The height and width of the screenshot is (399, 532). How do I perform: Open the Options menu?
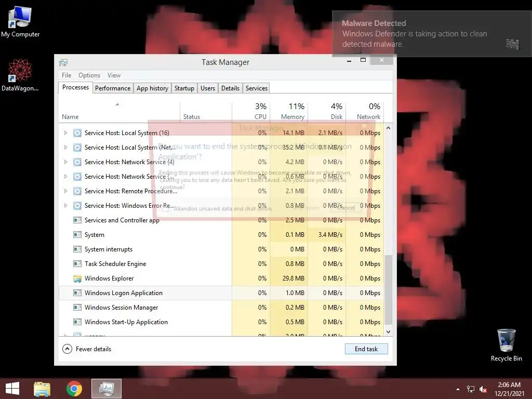click(x=89, y=75)
